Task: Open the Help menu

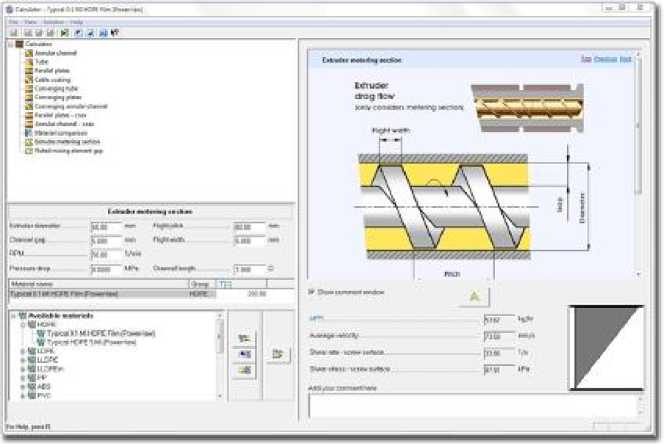Action: coord(76,22)
